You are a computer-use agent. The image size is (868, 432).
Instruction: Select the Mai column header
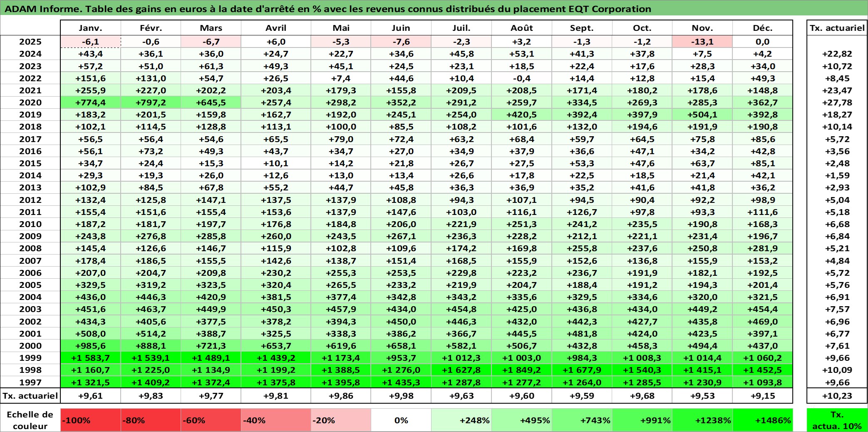(x=341, y=28)
